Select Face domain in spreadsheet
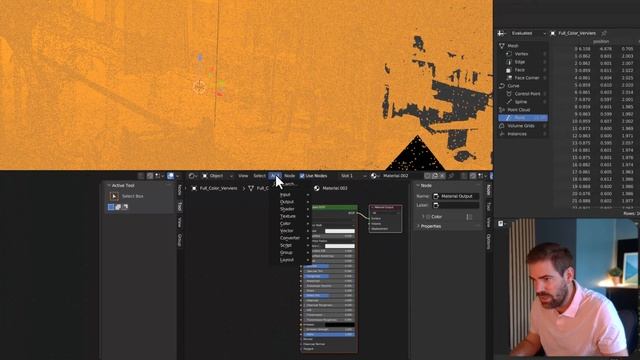The image size is (640, 360). pyautogui.click(x=520, y=70)
